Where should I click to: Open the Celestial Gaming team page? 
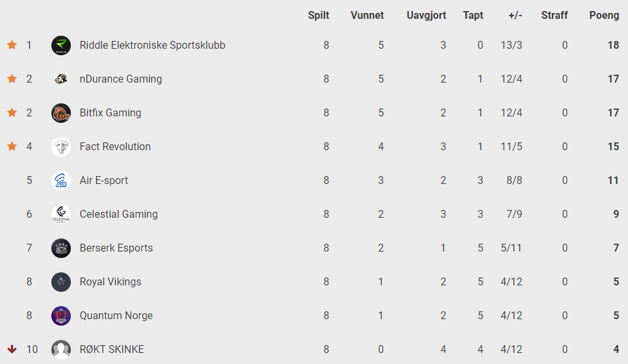click(118, 214)
